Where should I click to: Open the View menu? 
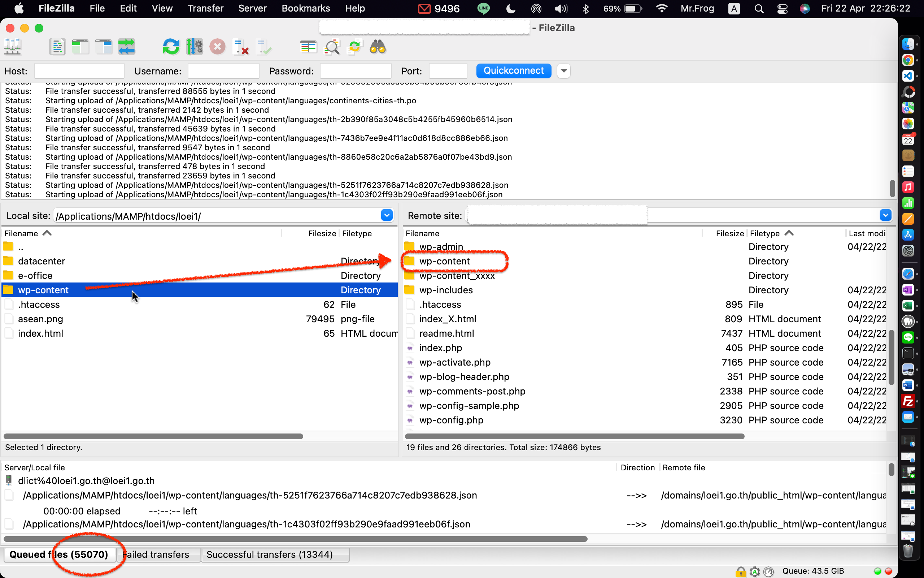point(162,8)
